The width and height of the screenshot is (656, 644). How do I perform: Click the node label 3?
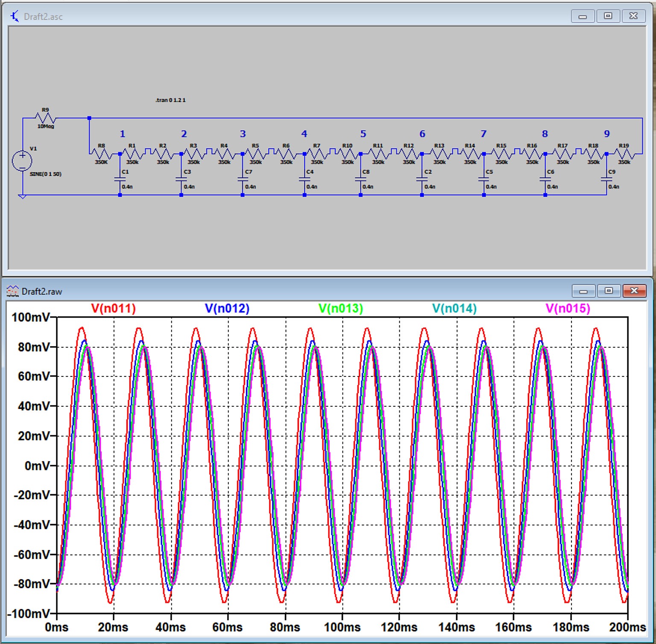243,134
